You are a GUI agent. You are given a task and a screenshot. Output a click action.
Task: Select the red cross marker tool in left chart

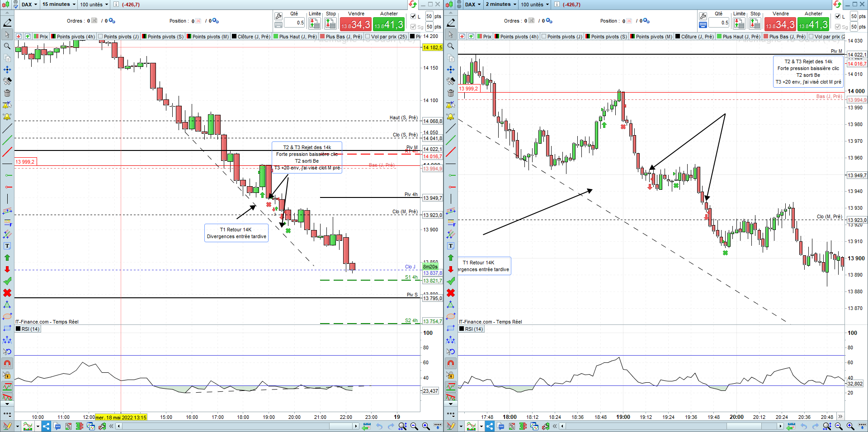[x=7, y=293]
